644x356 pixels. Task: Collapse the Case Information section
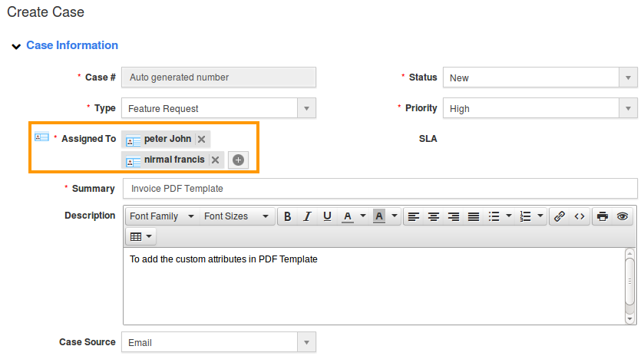tap(16, 46)
